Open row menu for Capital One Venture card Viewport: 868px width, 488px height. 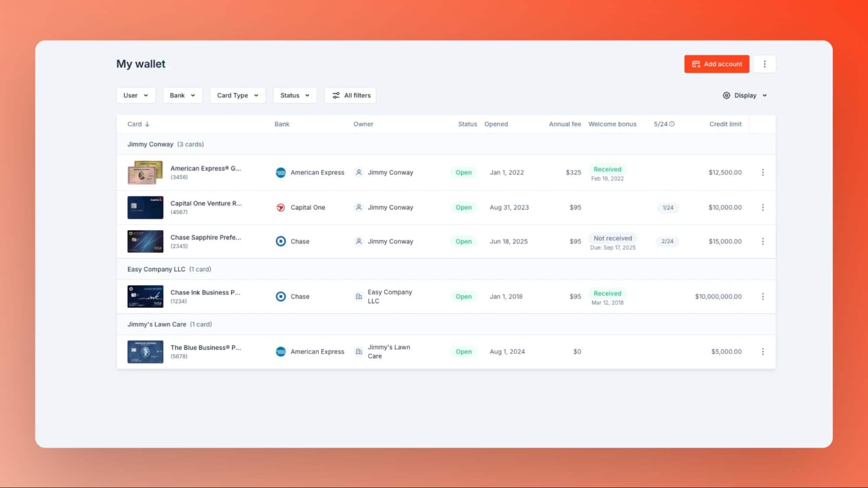762,207
